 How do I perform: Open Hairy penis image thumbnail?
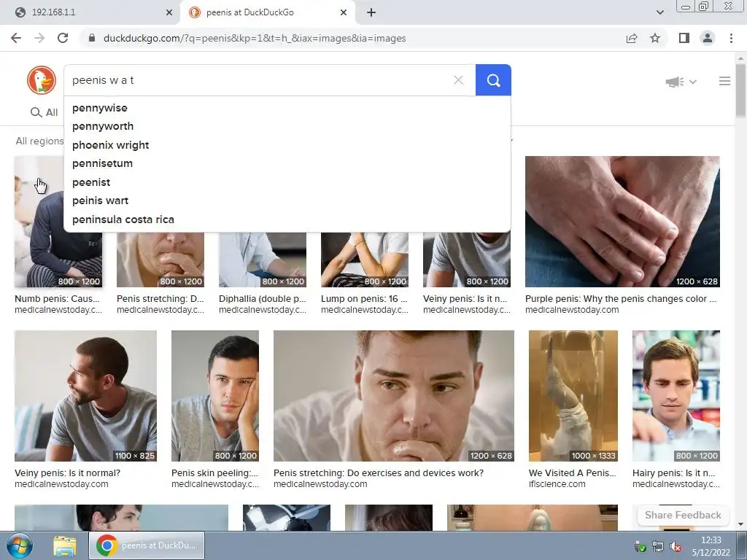tap(676, 396)
